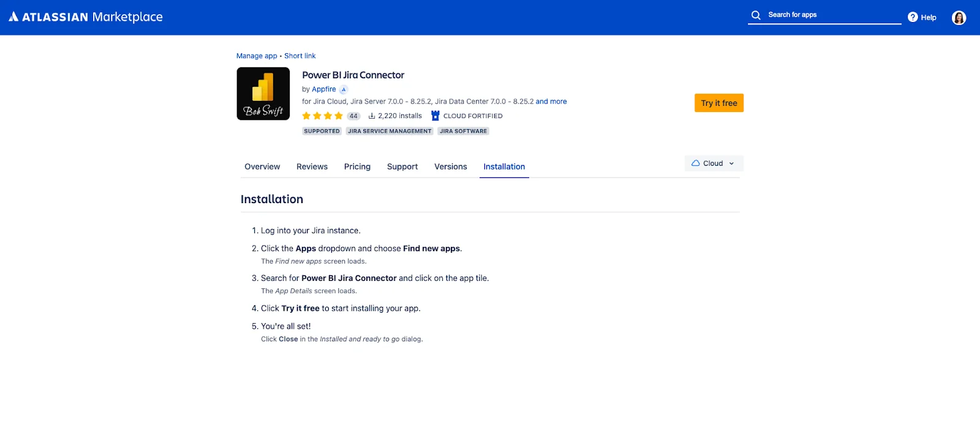
Task: Click the Try it free button
Action: pos(719,103)
